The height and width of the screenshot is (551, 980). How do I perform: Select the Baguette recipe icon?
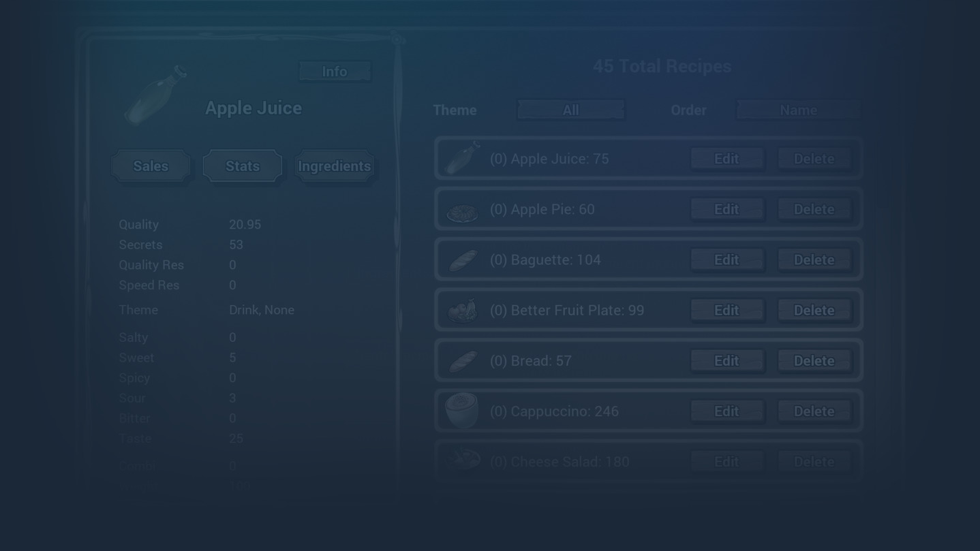coord(463,260)
